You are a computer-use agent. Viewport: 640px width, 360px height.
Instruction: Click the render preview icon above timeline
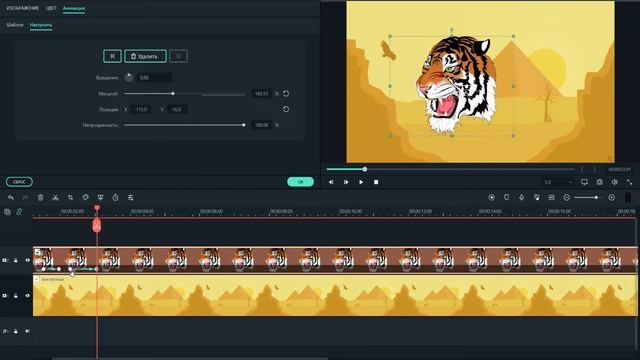point(491,198)
